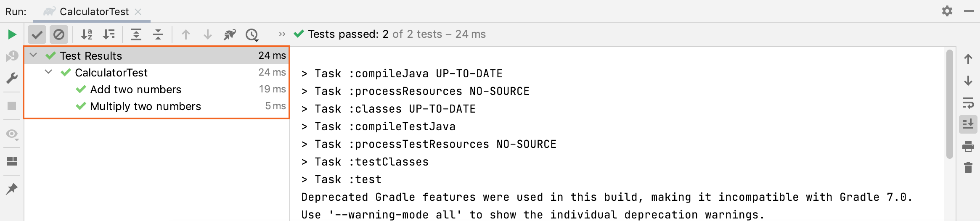Viewport: 980px width, 221px height.
Task: Click the console output scrollbar
Action: pos(949,104)
